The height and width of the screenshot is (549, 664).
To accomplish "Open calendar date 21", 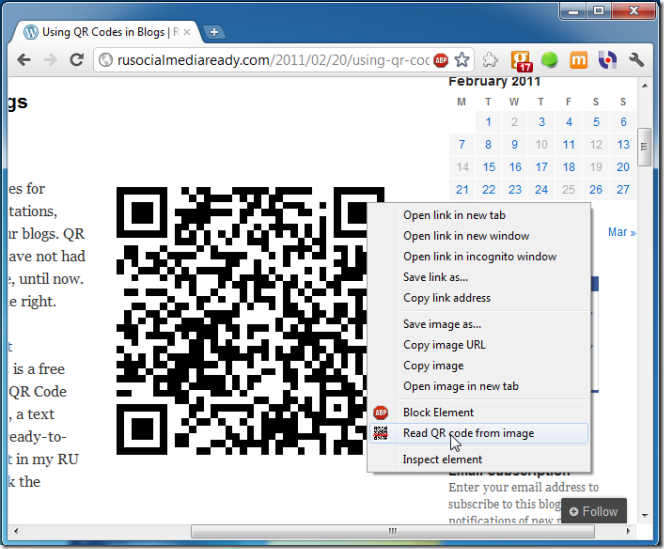I will (x=462, y=189).
